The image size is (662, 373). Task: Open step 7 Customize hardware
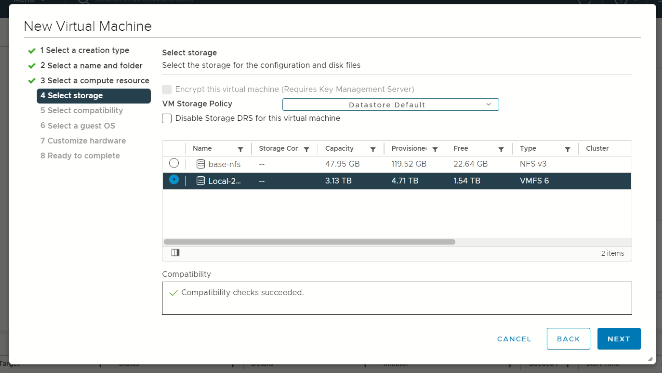pyautogui.click(x=83, y=141)
